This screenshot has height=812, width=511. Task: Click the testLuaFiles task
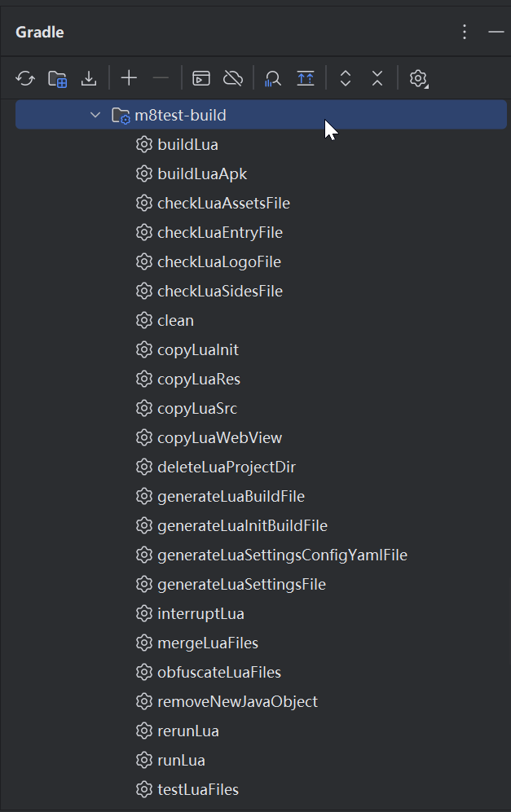point(197,790)
